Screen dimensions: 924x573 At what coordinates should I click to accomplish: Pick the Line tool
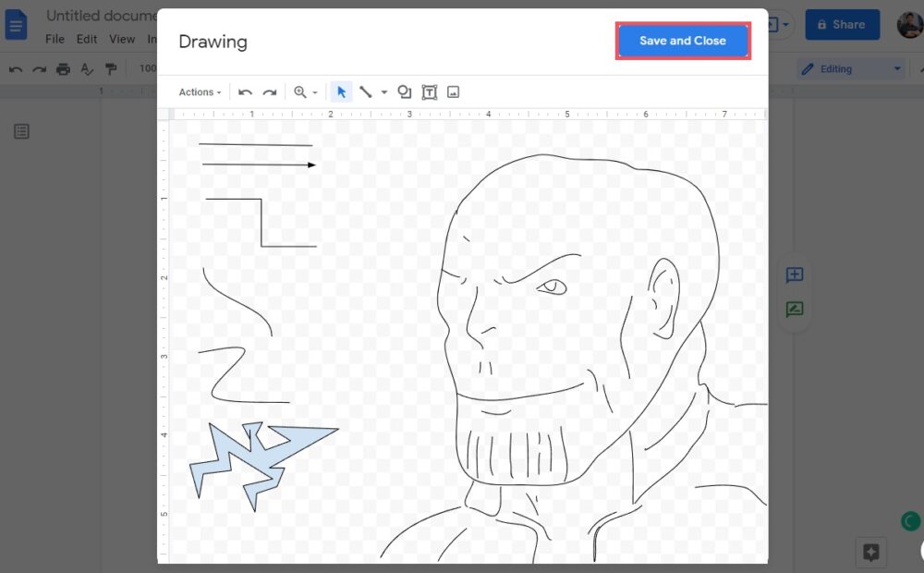pyautogui.click(x=366, y=92)
